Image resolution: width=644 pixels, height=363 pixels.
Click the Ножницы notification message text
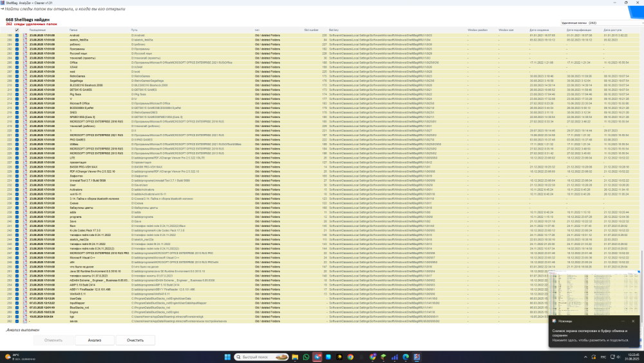pos(590,335)
